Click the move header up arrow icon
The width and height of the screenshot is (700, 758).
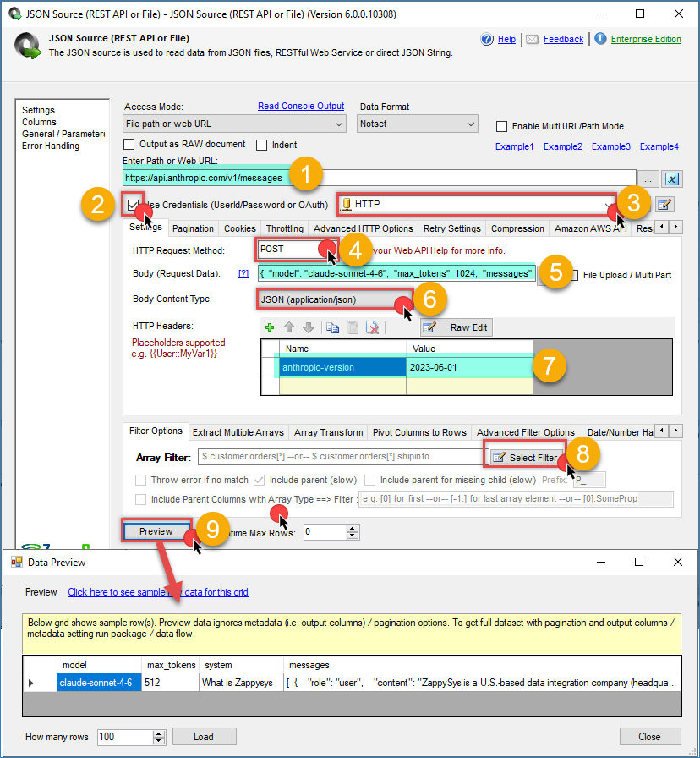289,327
